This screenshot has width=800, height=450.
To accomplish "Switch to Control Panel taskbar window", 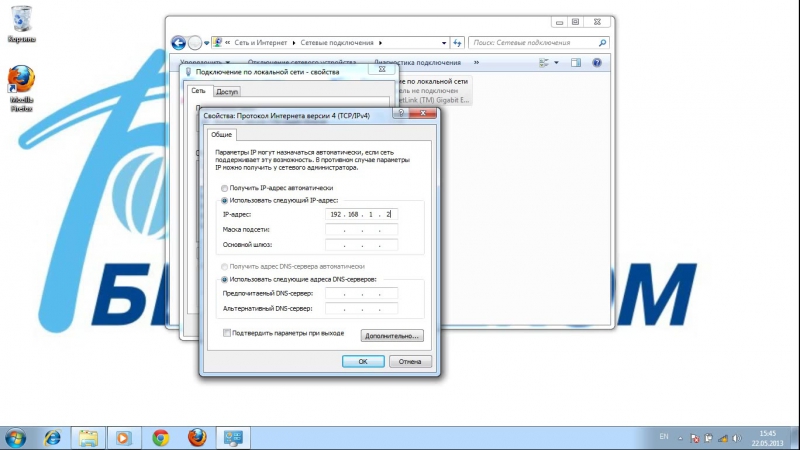I will [233, 438].
